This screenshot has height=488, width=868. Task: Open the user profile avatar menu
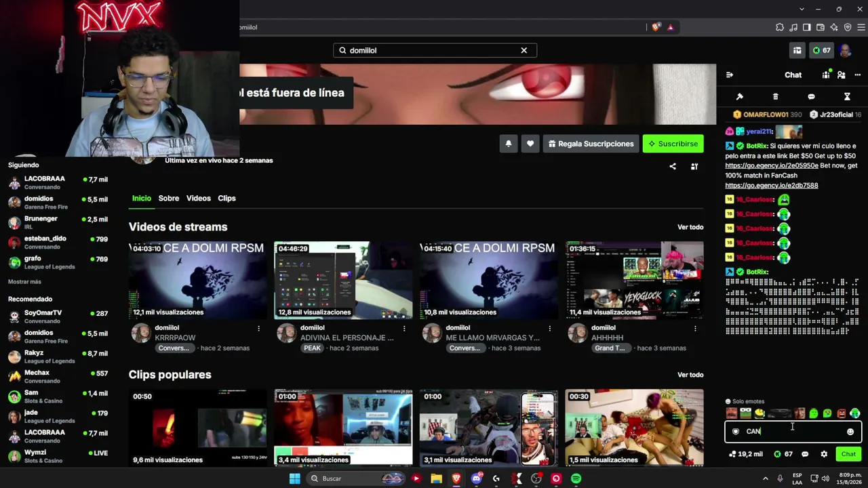click(845, 51)
